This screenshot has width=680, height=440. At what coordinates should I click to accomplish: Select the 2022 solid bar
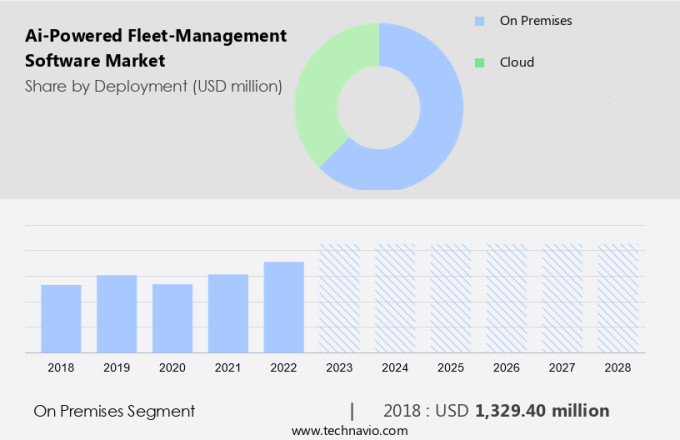pos(284,307)
